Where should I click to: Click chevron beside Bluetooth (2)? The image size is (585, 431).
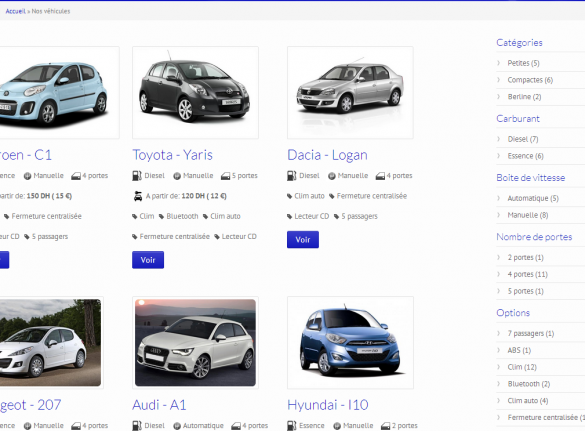pos(498,383)
